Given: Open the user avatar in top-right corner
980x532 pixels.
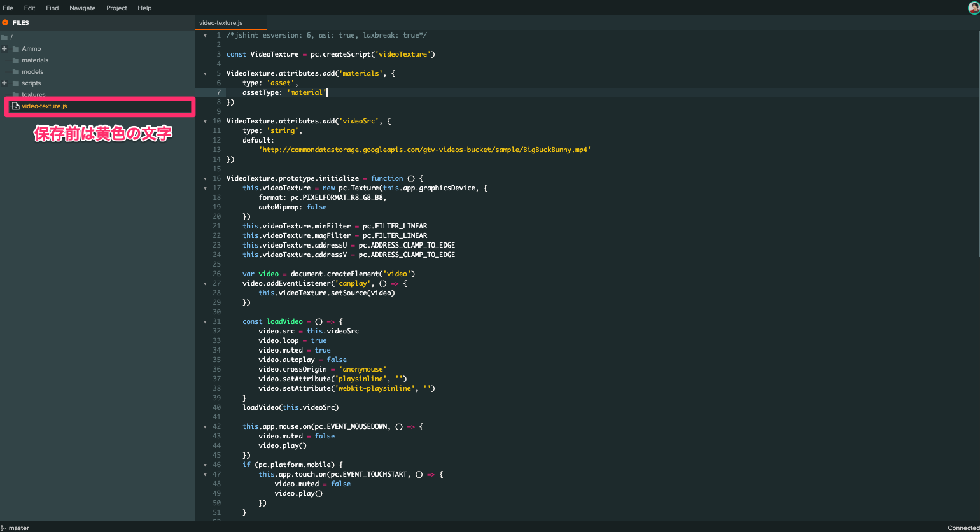Looking at the screenshot, I should tap(974, 7).
